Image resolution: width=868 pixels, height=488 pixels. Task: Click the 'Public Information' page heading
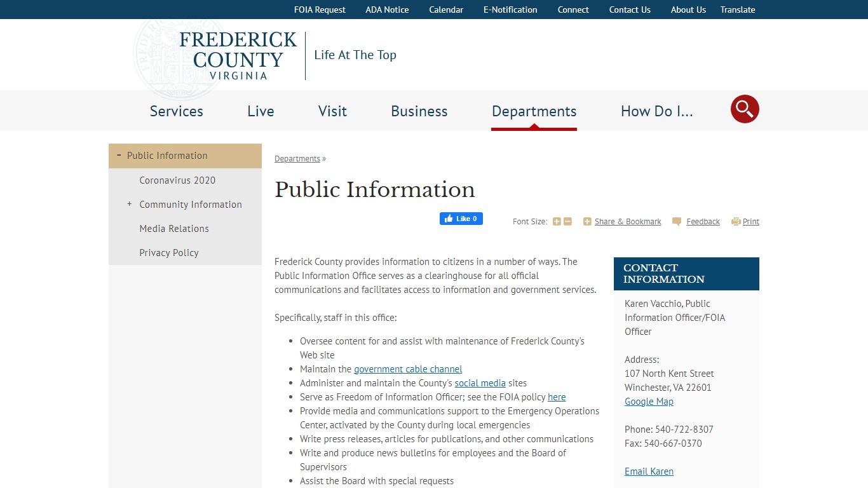click(x=375, y=190)
